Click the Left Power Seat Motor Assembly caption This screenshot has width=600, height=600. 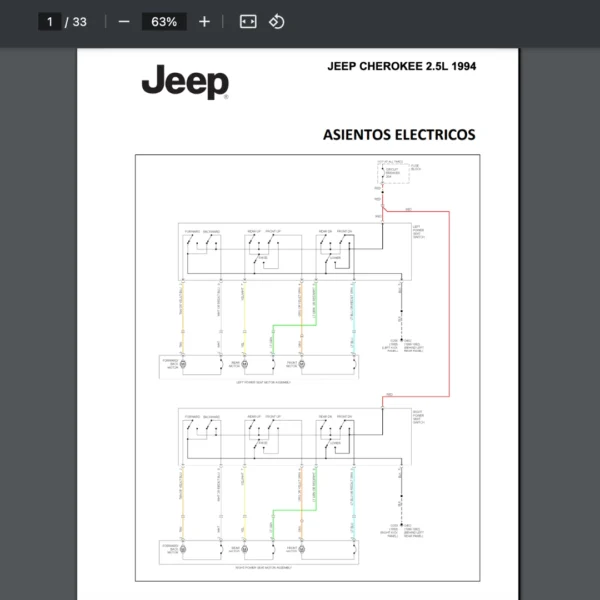[x=263, y=382]
